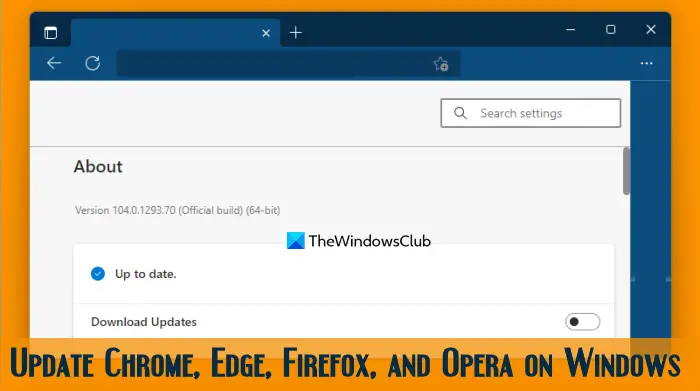Viewport: 700px width, 391px height.
Task: Maximize the browser window
Action: point(611,29)
